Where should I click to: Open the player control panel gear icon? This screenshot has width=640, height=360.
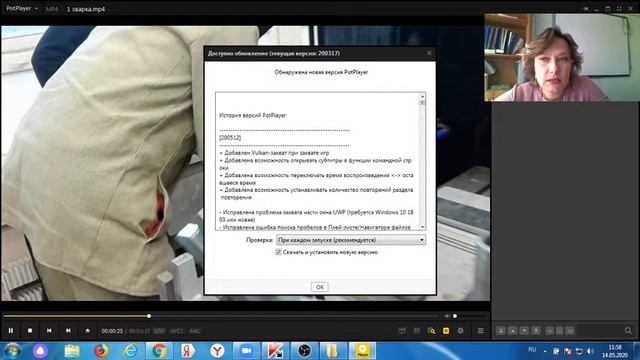pos(460,331)
